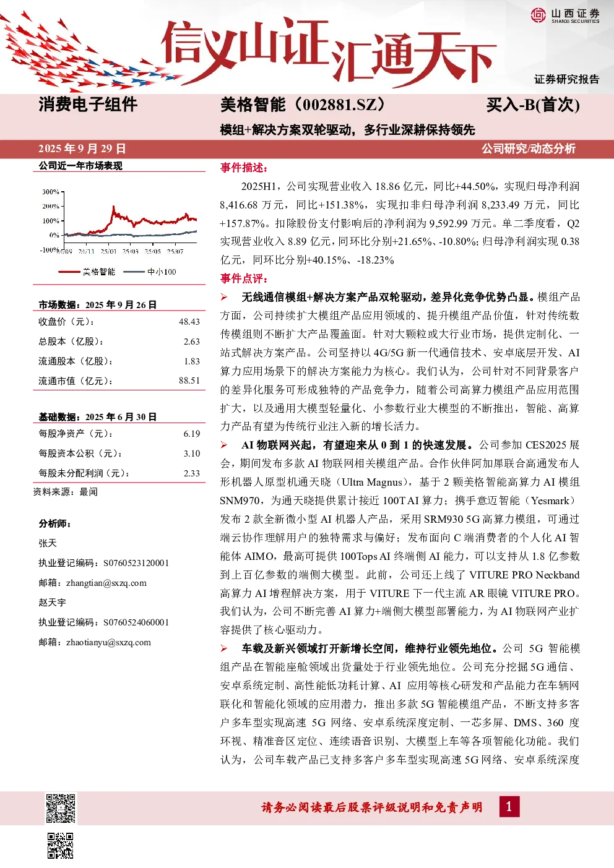Click the 每股未分配利润（元） row label
This screenshot has height=868, width=614.
[x=84, y=473]
